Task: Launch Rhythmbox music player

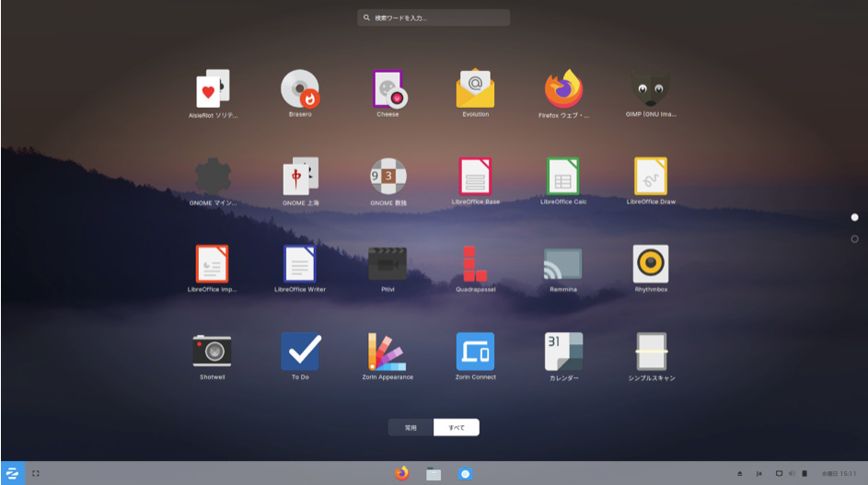Action: 651,264
